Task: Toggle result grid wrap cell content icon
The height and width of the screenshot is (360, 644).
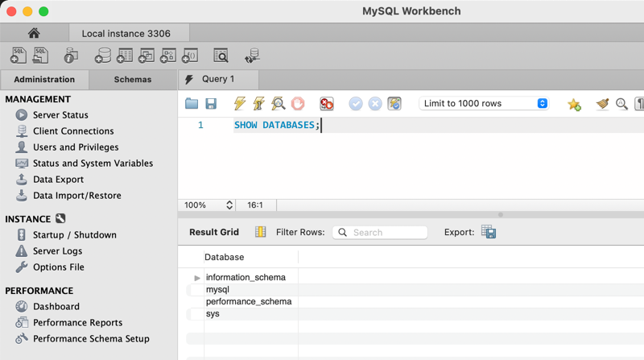Action: point(260,232)
